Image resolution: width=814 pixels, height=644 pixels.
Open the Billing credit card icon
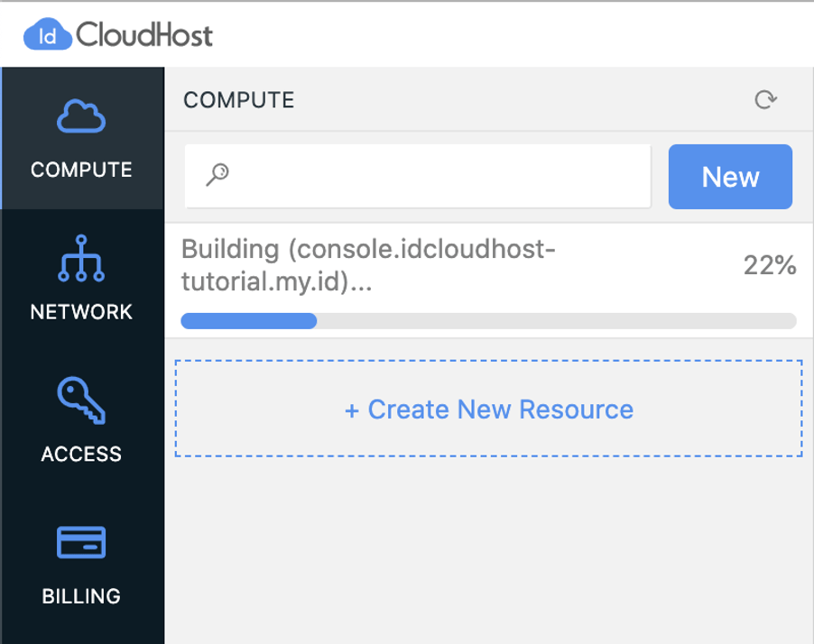pos(81,542)
